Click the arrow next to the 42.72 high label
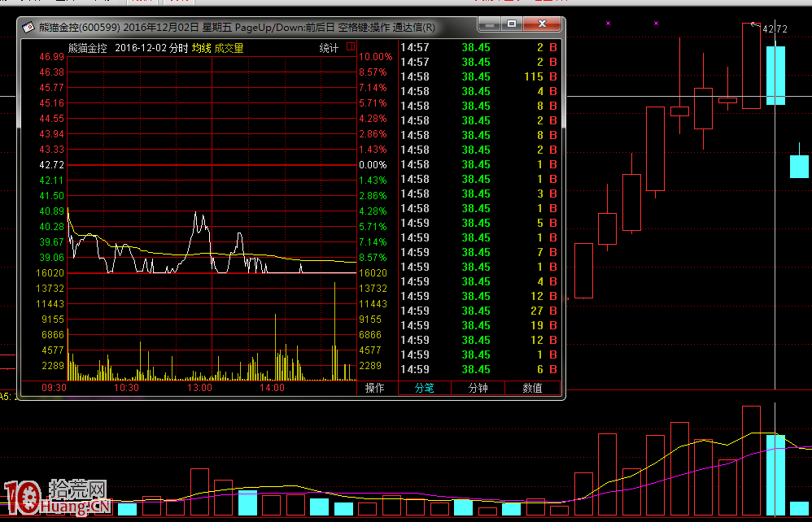This screenshot has height=522, width=812. click(756, 26)
